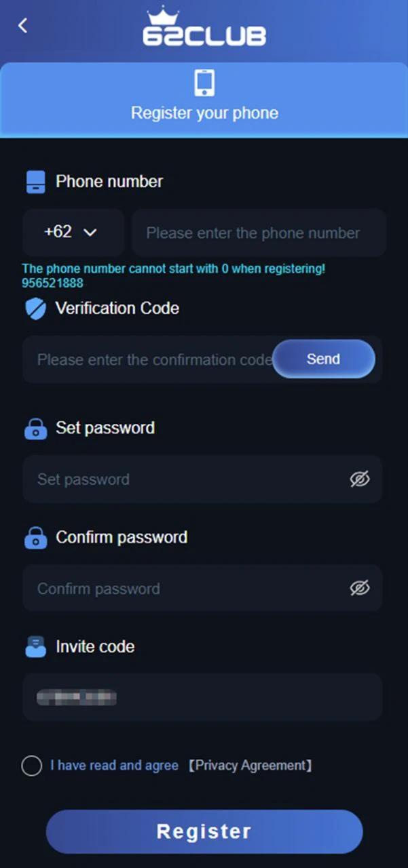The height and width of the screenshot is (868, 408).
Task: Open the Privacy Agreement link
Action: [x=250, y=766]
